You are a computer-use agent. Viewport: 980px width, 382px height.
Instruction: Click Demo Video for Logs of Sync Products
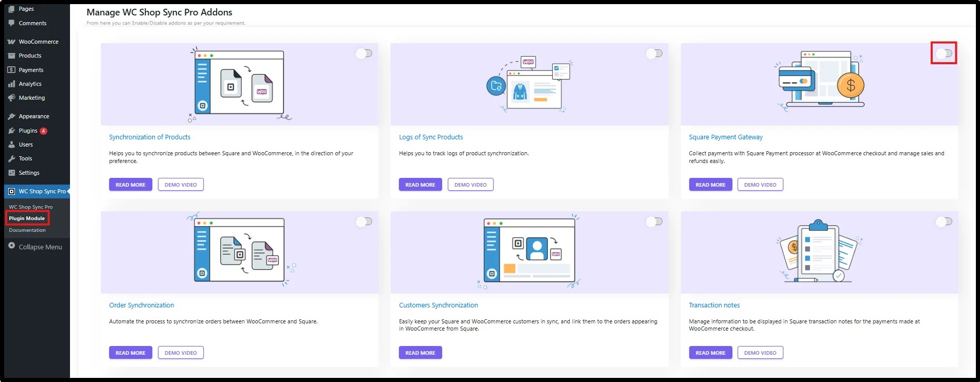click(470, 185)
